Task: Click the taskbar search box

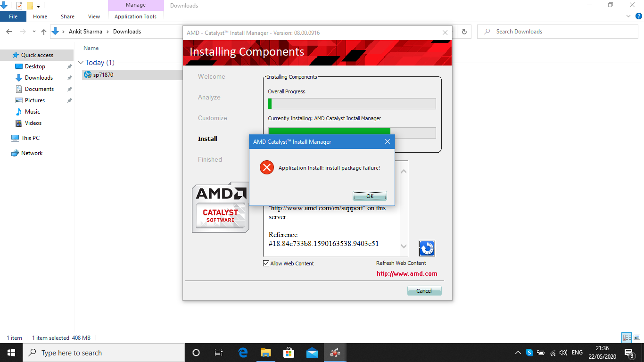Action: 104,353
